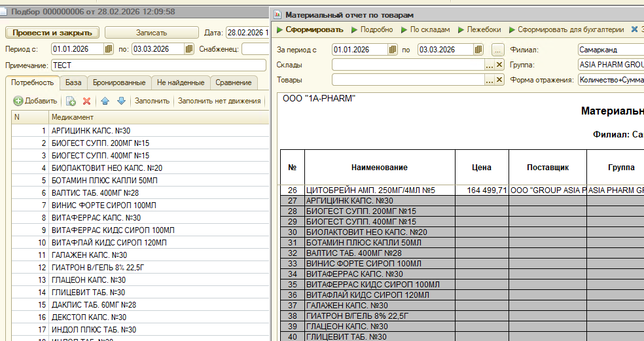Viewport: 644px width, 341px height.
Task: Click report header Цена
Action: 482,167
